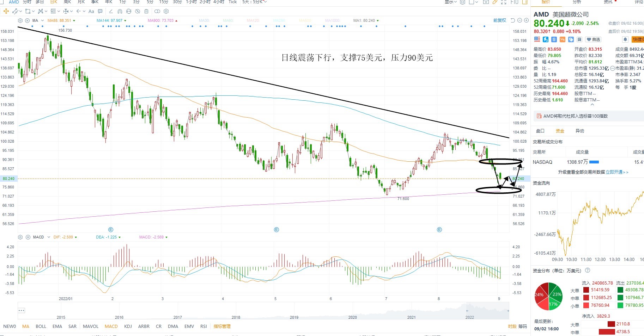
Task: Select the Aa text annotation tool
Action: [91, 11]
